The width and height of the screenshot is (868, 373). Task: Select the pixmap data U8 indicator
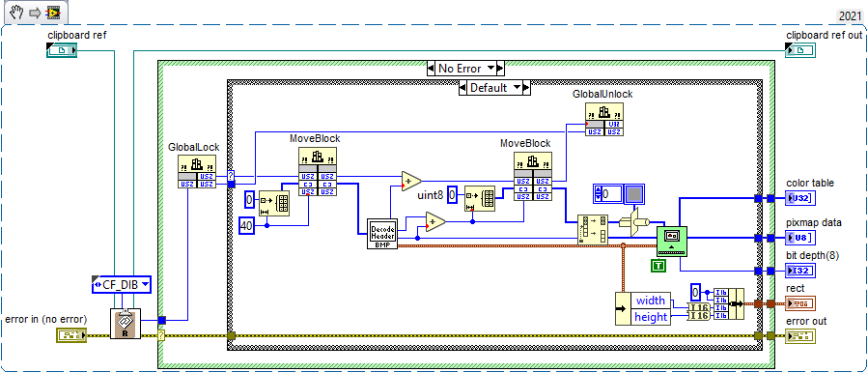(800, 238)
